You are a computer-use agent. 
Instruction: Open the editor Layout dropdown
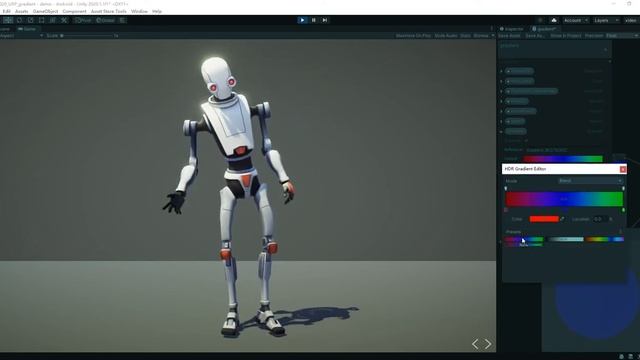(631, 20)
